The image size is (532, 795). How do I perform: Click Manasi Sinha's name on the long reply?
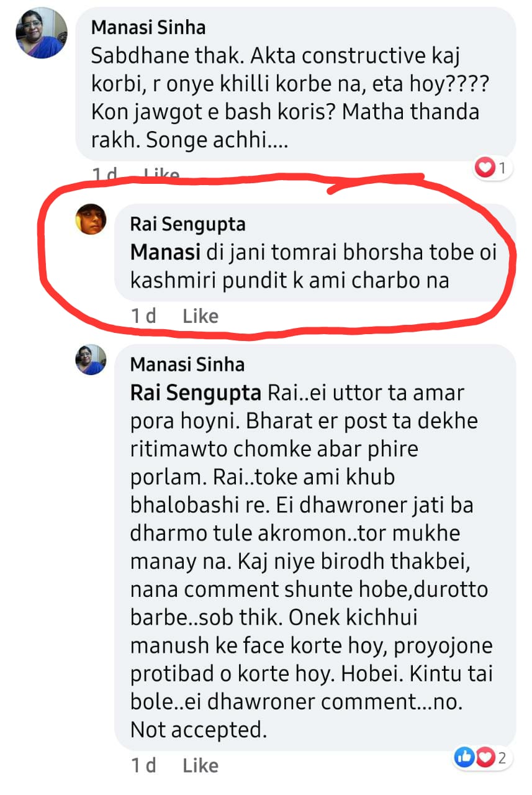click(187, 364)
